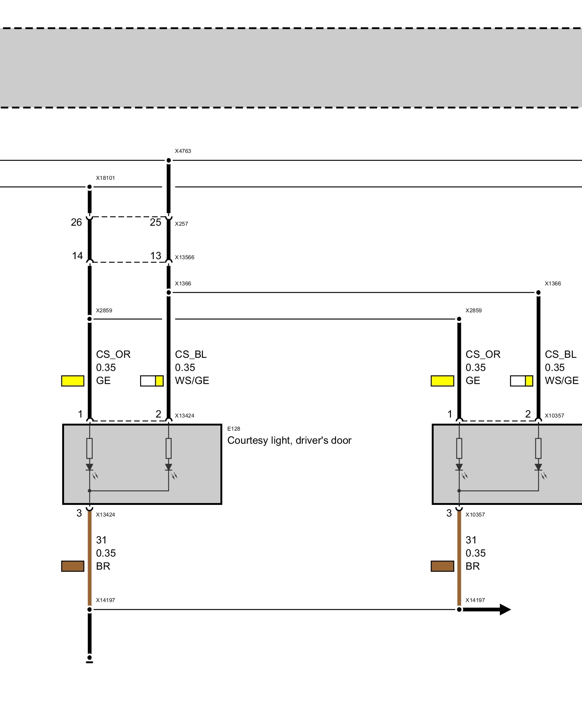Image resolution: width=582 pixels, height=728 pixels.
Task: Select pin number 26
Action: [76, 222]
